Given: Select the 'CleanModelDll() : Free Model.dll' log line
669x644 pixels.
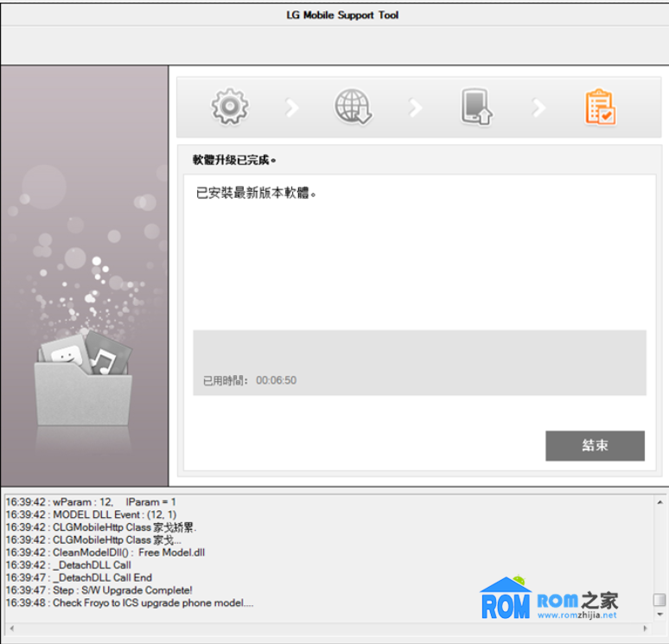Looking at the screenshot, I should 105,552.
